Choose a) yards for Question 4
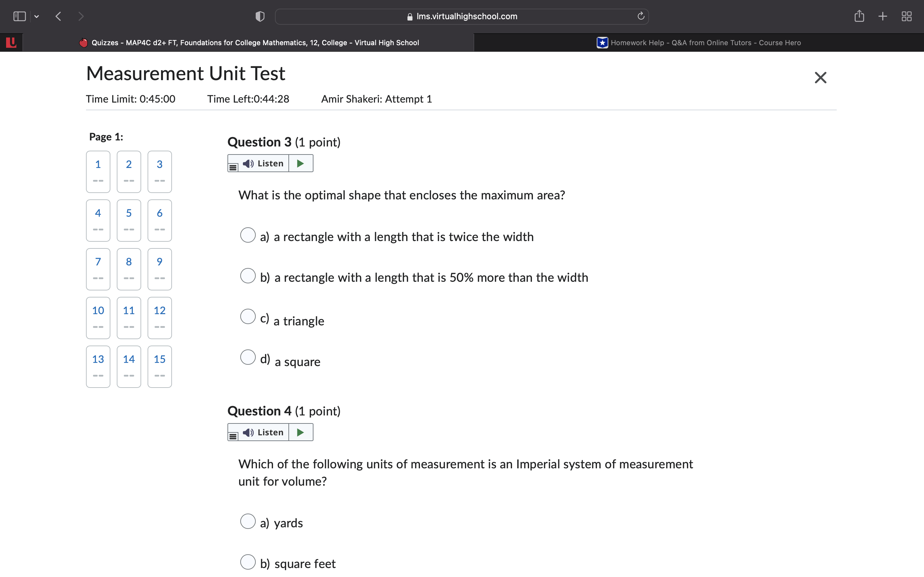The height and width of the screenshot is (577, 924). (x=248, y=521)
